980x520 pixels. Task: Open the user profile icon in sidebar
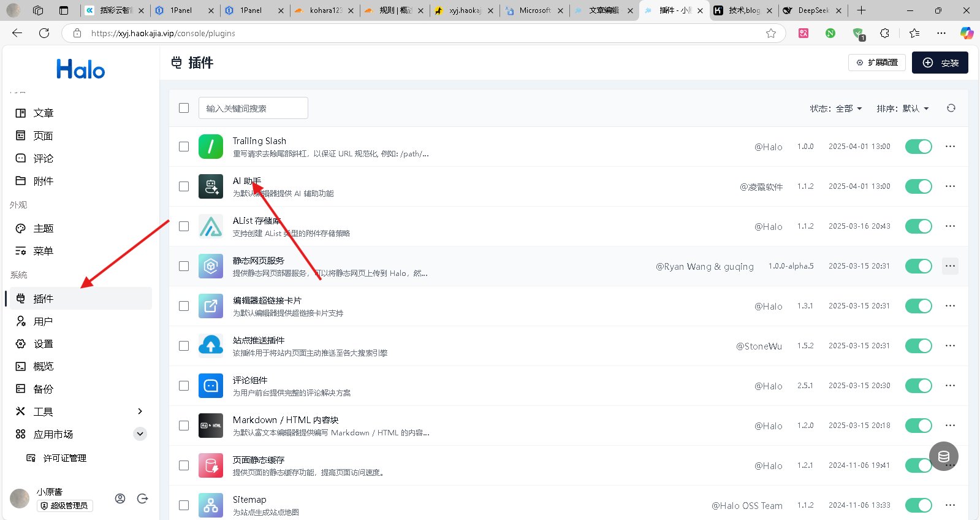(x=120, y=499)
